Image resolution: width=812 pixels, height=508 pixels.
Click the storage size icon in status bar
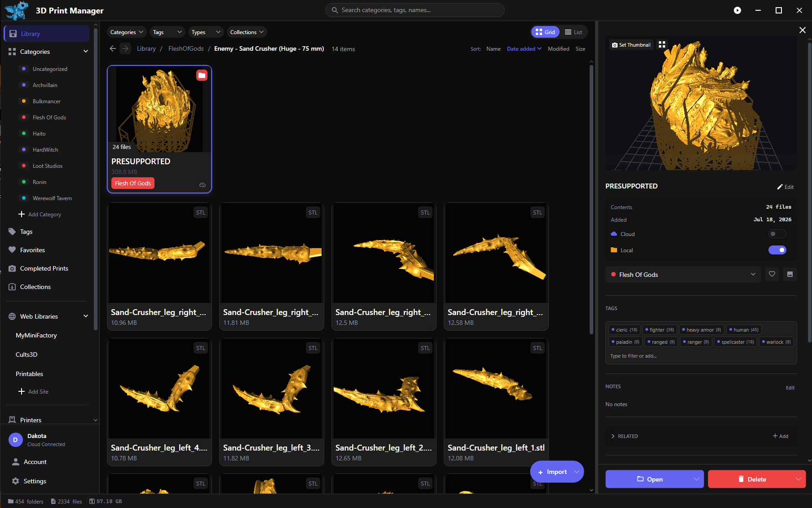coord(92,501)
